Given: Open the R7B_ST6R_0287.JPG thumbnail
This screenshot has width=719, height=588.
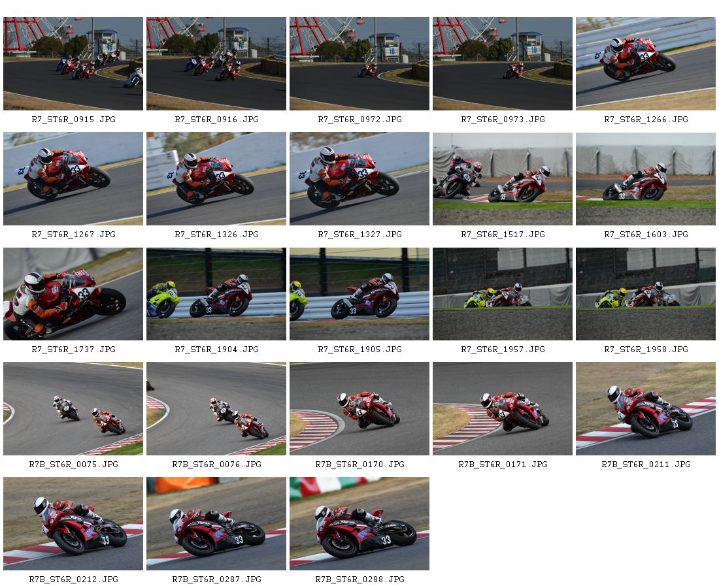Looking at the screenshot, I should 216,524.
